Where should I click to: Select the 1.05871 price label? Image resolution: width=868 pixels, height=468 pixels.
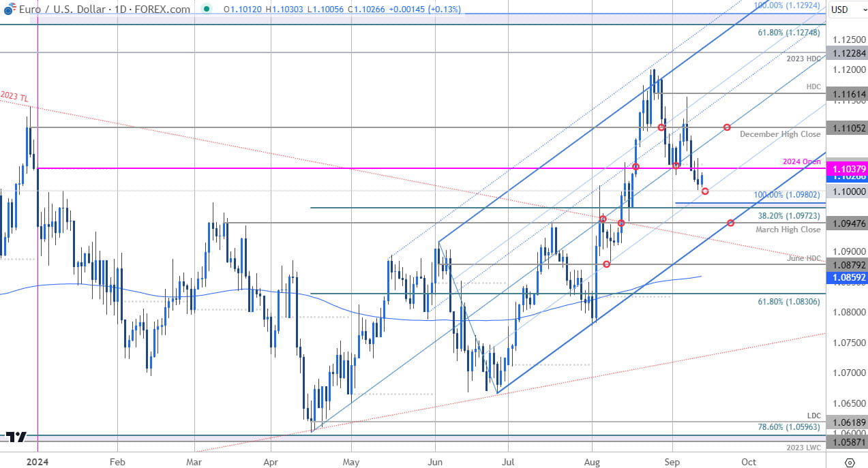846,443
